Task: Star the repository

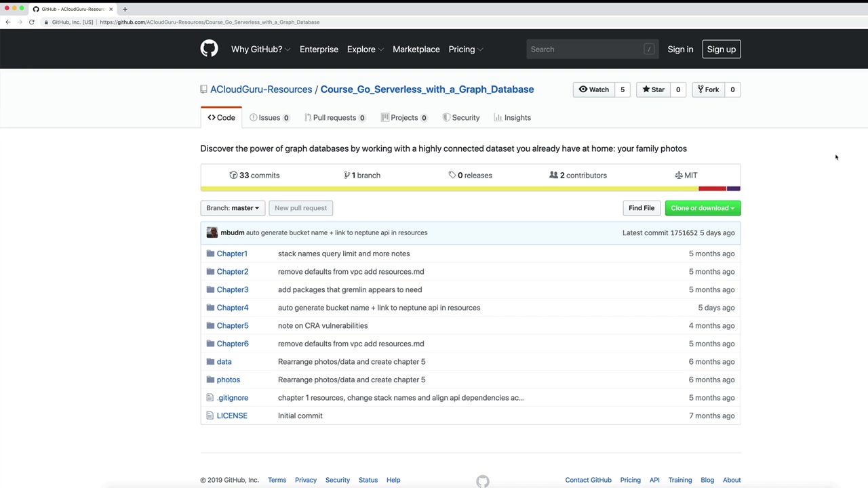Action: pyautogui.click(x=652, y=89)
